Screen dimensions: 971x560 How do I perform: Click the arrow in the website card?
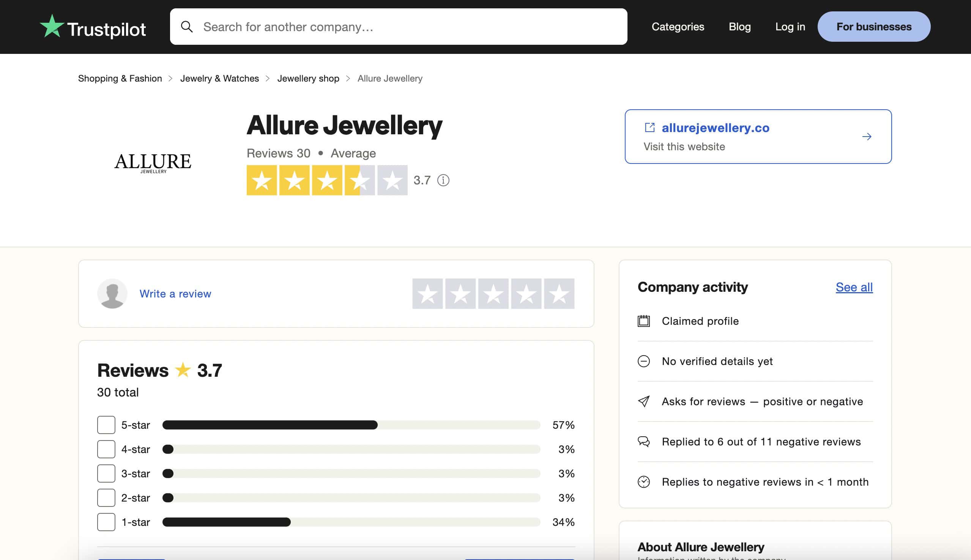pos(866,137)
